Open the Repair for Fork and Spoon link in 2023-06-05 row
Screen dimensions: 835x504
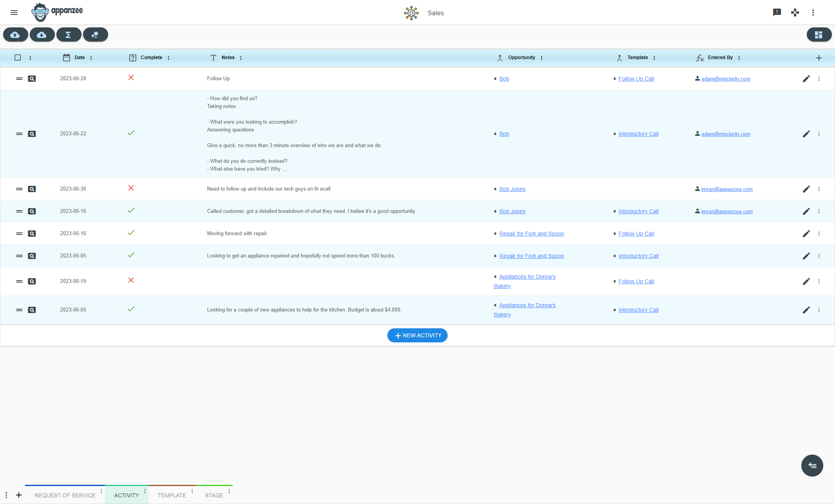point(531,256)
